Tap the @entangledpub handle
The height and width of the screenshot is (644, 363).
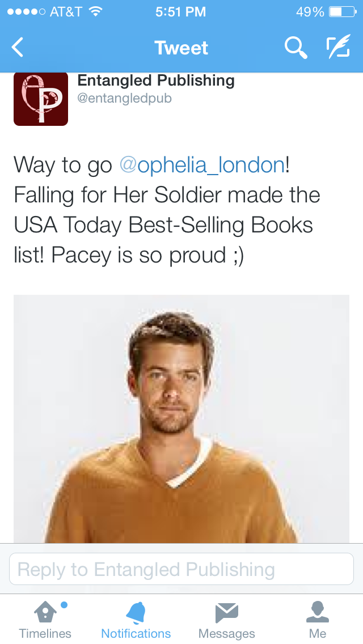pyautogui.click(x=124, y=99)
